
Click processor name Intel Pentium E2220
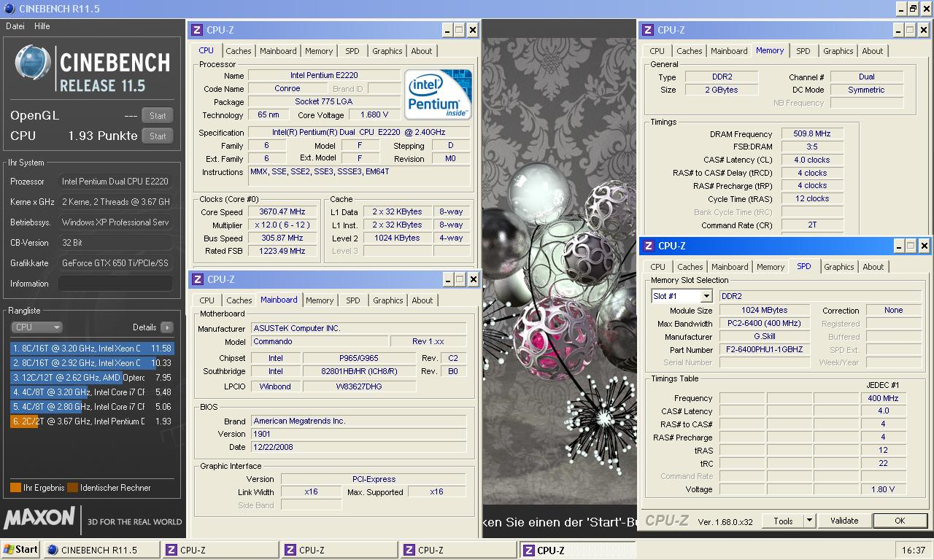[x=324, y=76]
